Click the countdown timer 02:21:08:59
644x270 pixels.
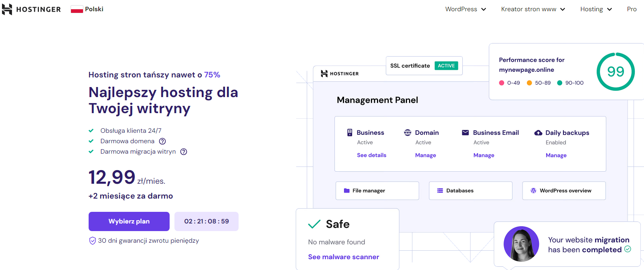pyautogui.click(x=207, y=221)
